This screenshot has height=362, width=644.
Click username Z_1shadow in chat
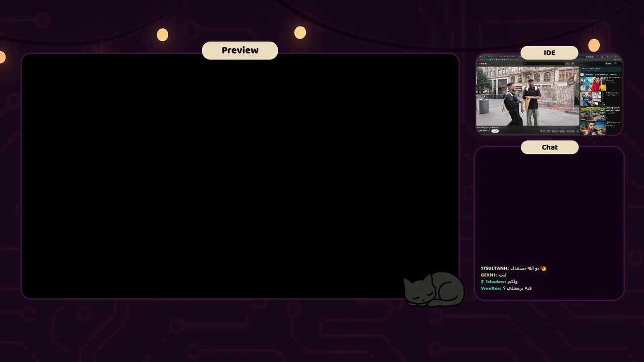(493, 282)
